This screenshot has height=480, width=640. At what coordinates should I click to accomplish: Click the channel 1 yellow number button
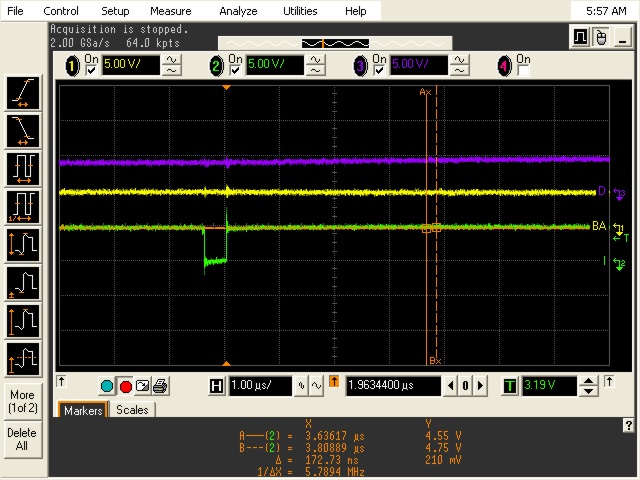pos(72,66)
